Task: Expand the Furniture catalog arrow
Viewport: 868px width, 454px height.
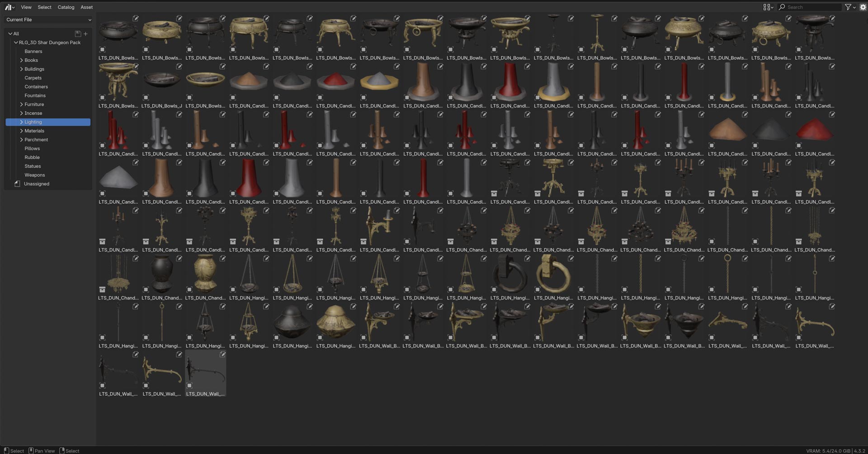Action: coord(21,104)
